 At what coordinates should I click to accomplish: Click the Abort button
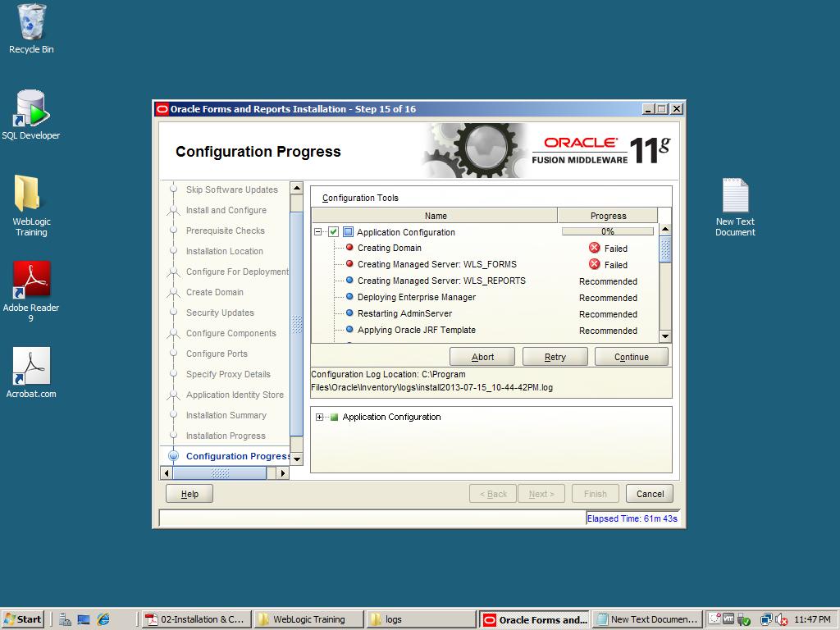[482, 357]
